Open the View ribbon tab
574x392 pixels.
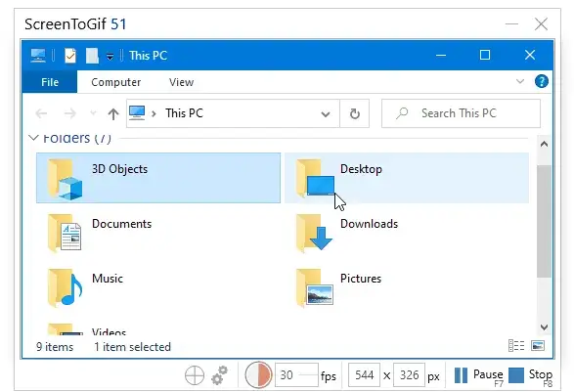click(181, 82)
